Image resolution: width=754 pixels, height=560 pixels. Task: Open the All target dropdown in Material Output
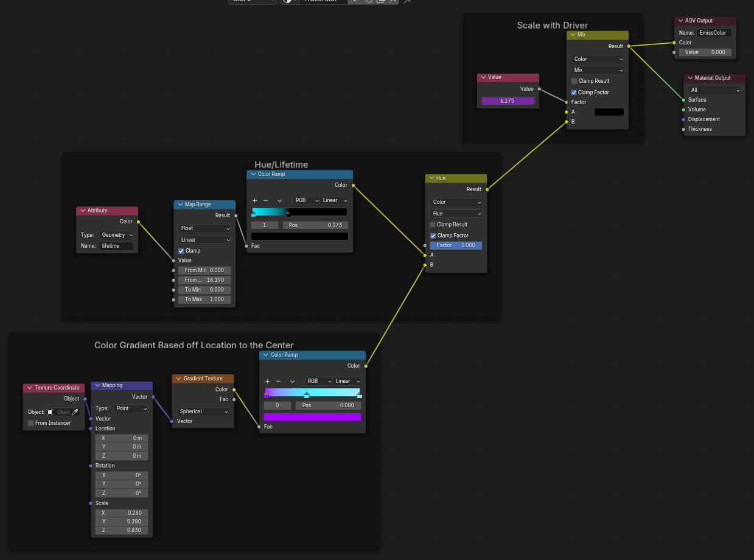714,90
